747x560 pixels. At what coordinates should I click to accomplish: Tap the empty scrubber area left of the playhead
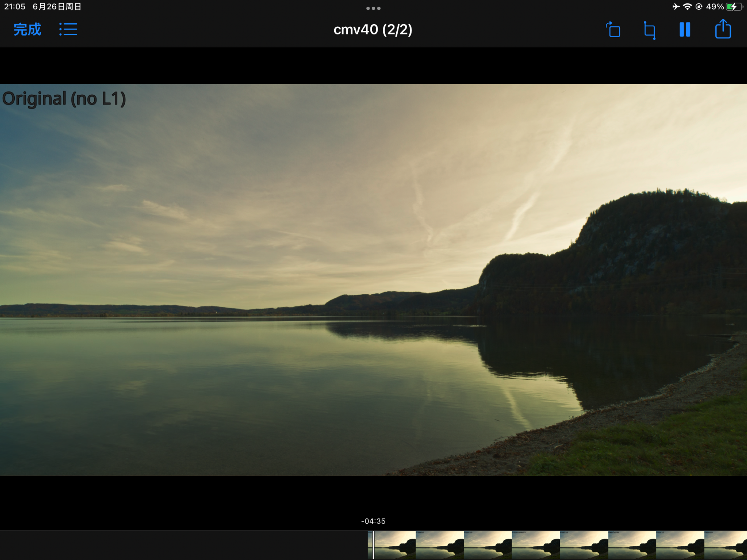click(x=179, y=545)
